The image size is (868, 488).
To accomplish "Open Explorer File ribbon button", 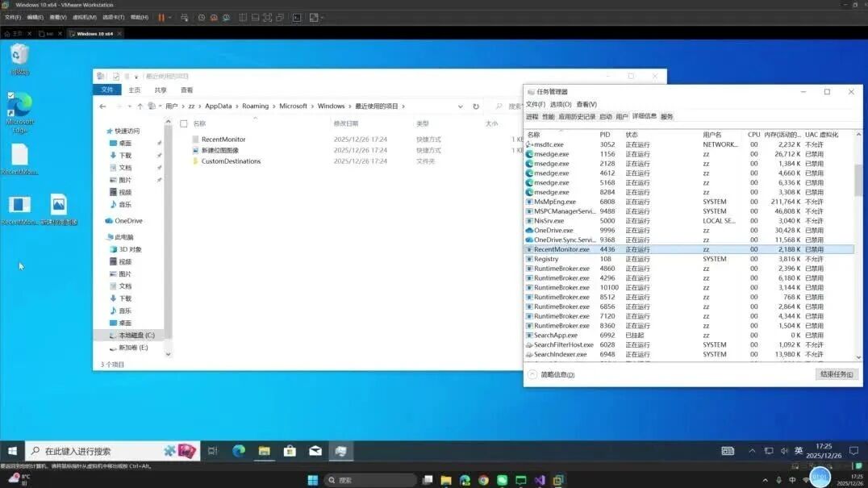I will click(107, 90).
